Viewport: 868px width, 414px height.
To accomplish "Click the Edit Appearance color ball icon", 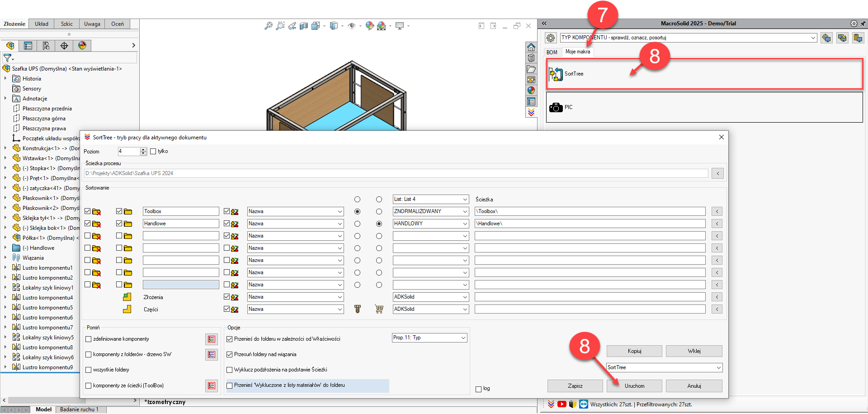I will 370,26.
